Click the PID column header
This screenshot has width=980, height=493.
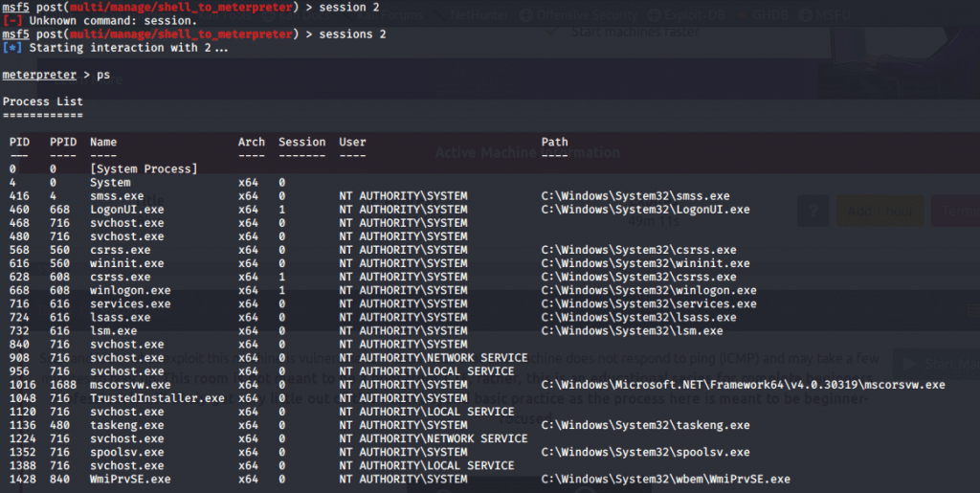click(x=19, y=142)
